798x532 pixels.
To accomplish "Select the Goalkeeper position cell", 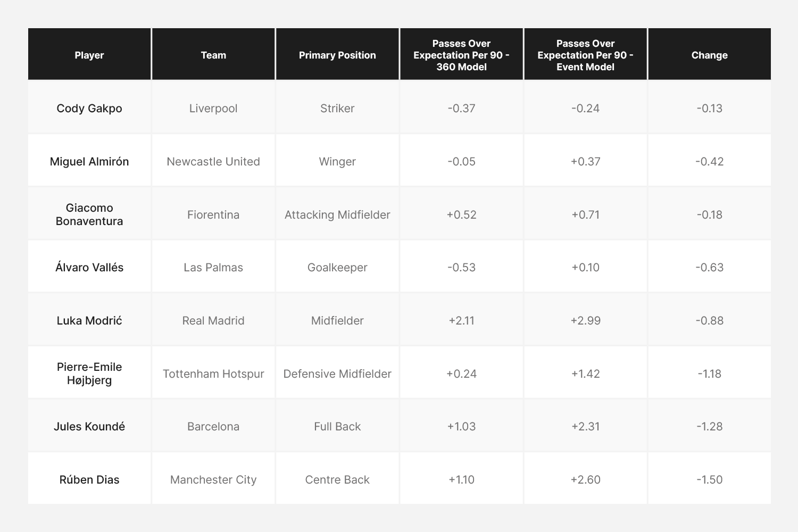I will 337,267.
